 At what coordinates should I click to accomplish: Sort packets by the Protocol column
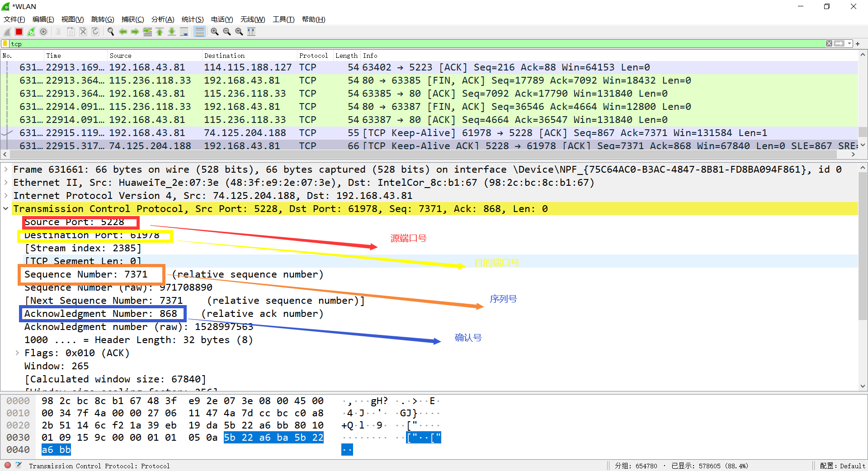(315, 56)
